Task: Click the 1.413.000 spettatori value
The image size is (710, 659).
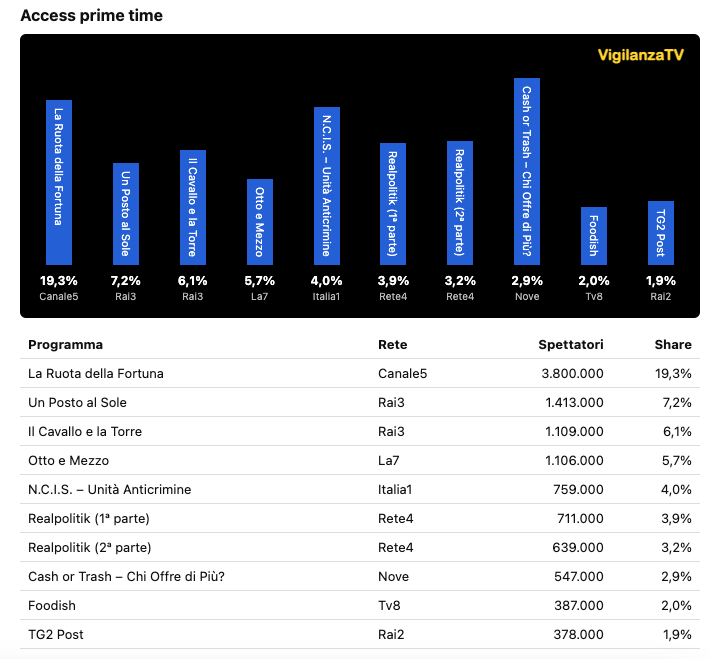Action: pyautogui.click(x=574, y=403)
